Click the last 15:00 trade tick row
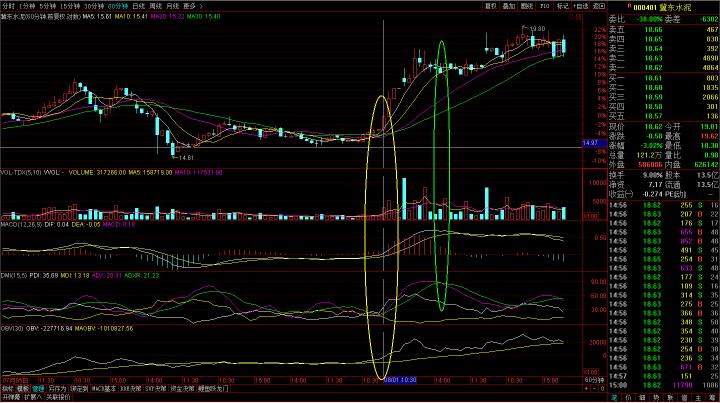This screenshot has width=720, height=403. point(664,385)
